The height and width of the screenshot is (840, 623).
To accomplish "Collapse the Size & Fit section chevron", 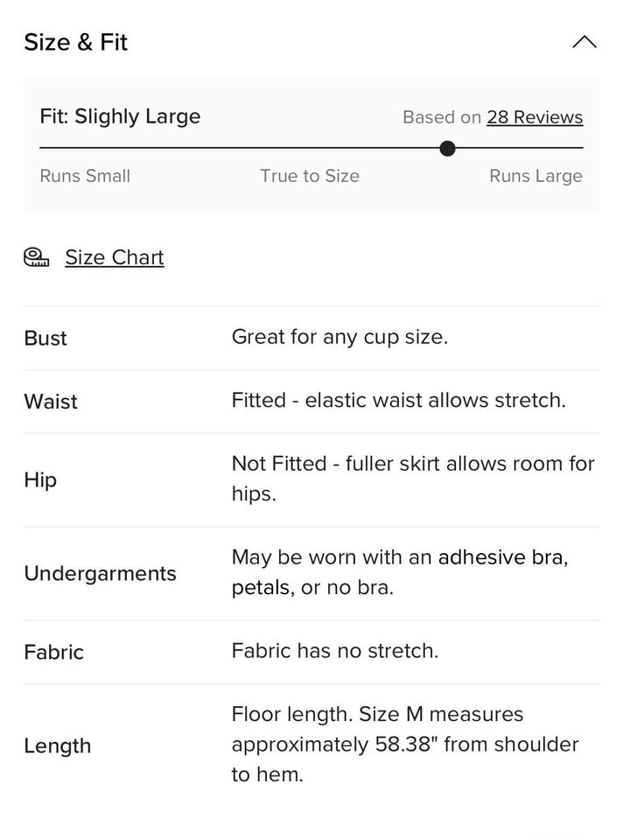I will click(x=584, y=42).
